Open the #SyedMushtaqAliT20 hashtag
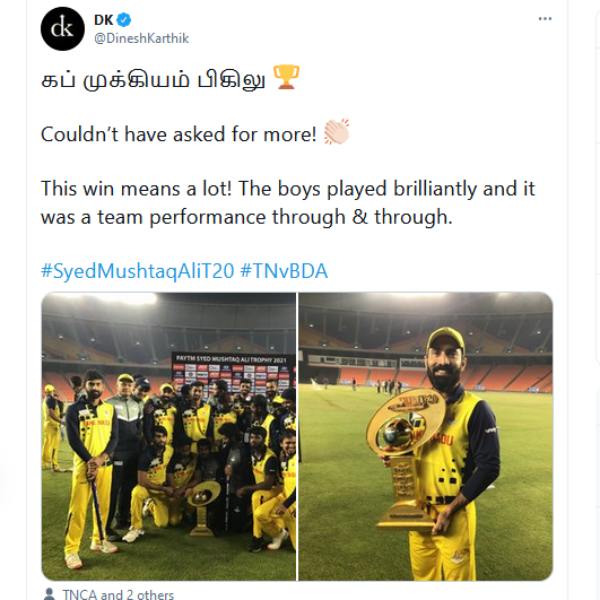The image size is (600, 600). click(x=136, y=271)
